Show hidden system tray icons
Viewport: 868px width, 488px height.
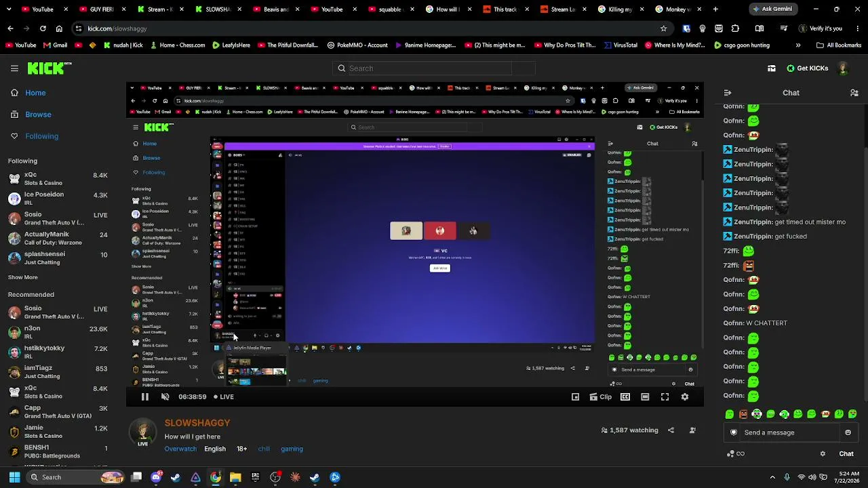point(772,477)
